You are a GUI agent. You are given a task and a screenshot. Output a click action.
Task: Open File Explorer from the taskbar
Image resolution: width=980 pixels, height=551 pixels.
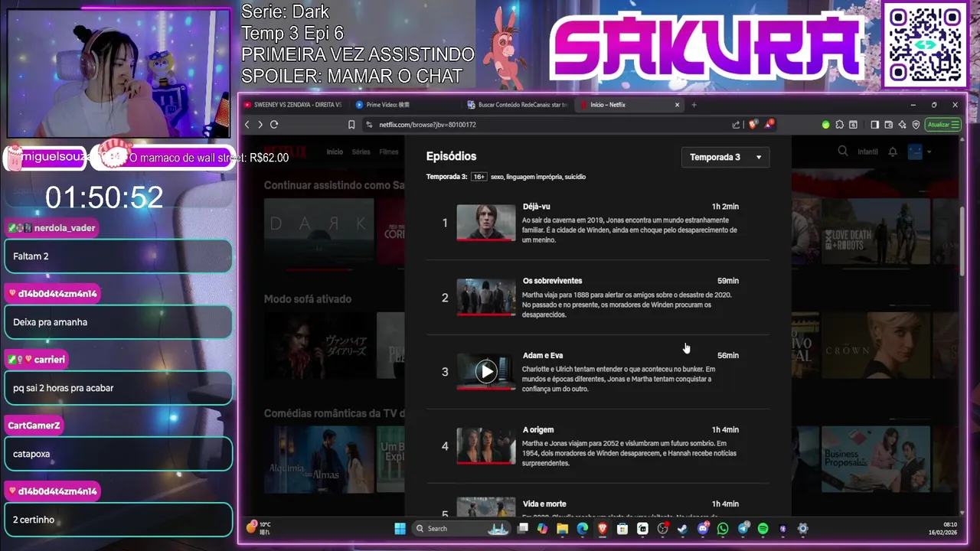click(563, 528)
